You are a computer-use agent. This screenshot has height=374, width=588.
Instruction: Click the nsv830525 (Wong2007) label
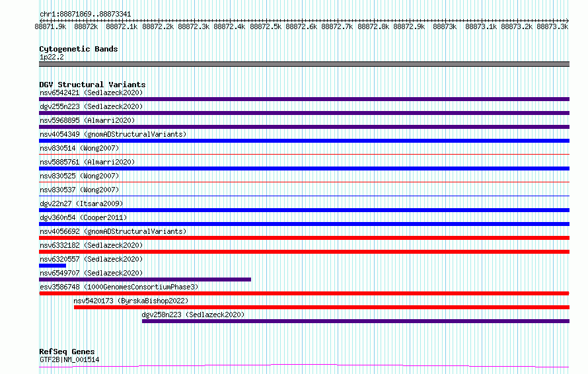coord(79,176)
